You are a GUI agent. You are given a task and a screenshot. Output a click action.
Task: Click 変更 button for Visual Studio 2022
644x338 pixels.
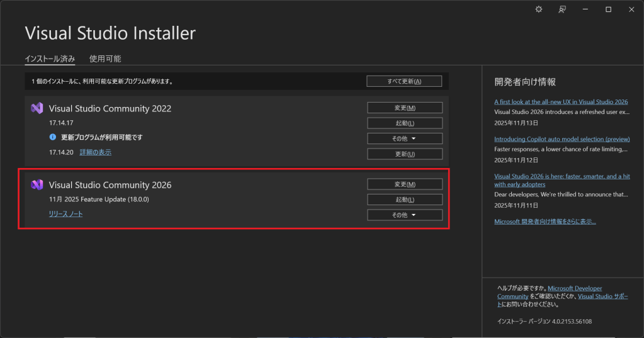[404, 108]
